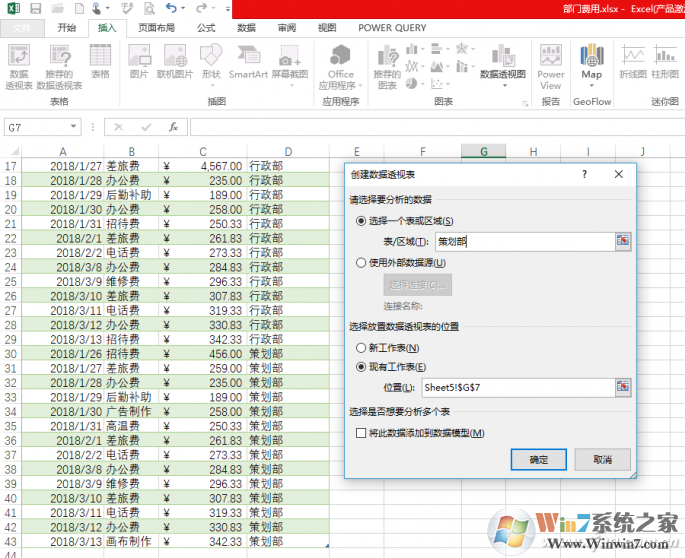Click the 表格 (Table) ribbon icon

pyautogui.click(x=100, y=62)
